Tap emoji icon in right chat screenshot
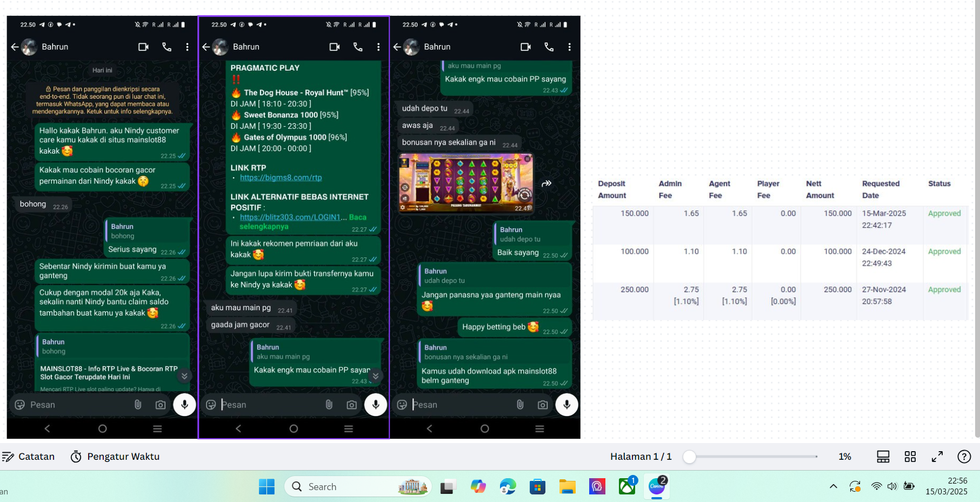 coord(402,405)
